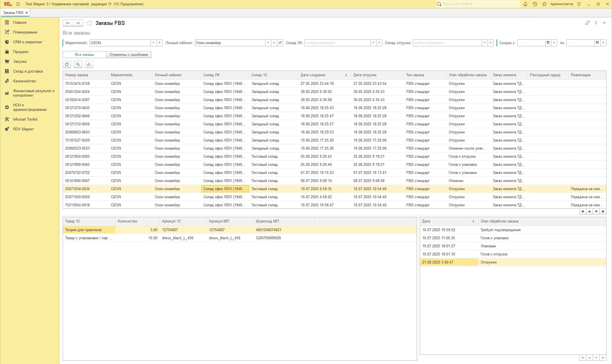612x364 pixels.
Task: Select history row Упакован
Action: pos(513,246)
